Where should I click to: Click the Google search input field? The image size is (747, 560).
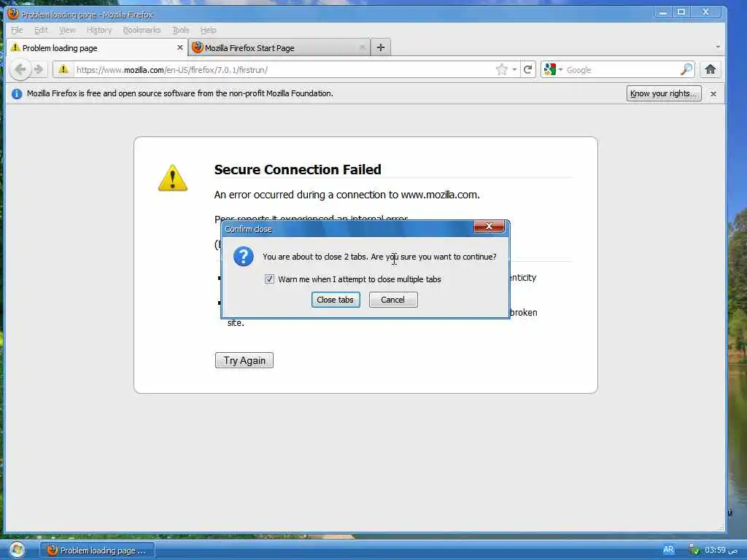tap(622, 69)
